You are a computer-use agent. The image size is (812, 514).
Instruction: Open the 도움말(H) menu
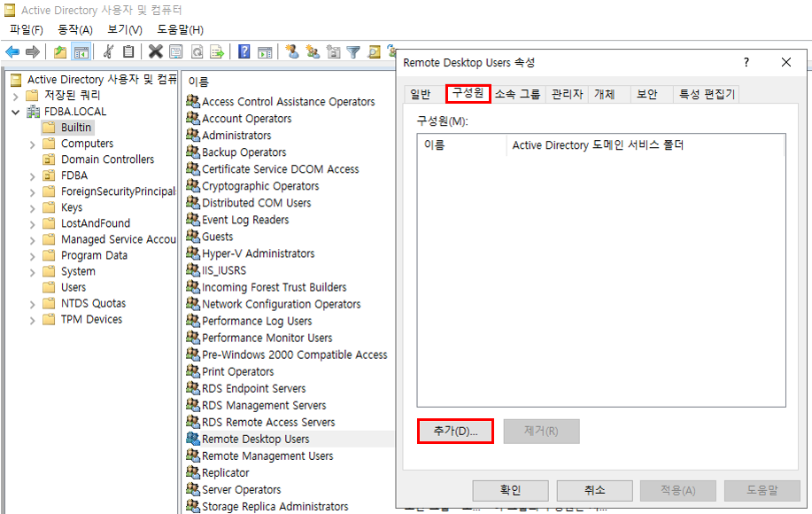tap(181, 29)
